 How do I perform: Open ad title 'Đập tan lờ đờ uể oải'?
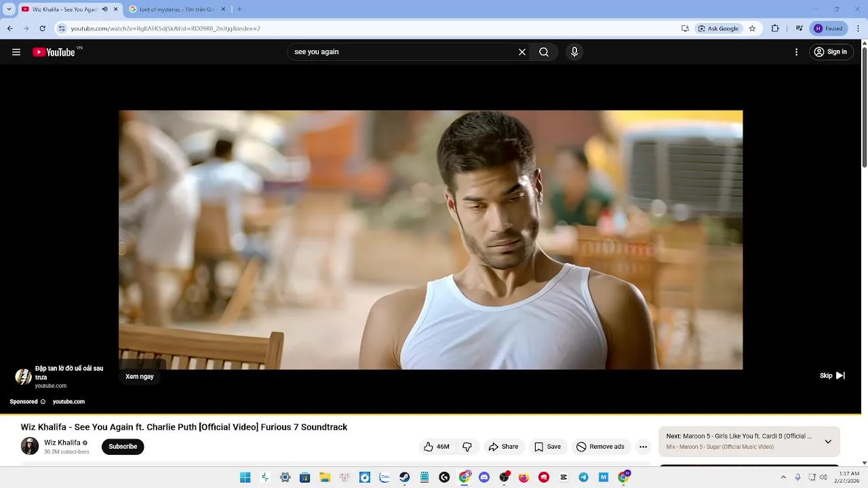[x=69, y=373]
